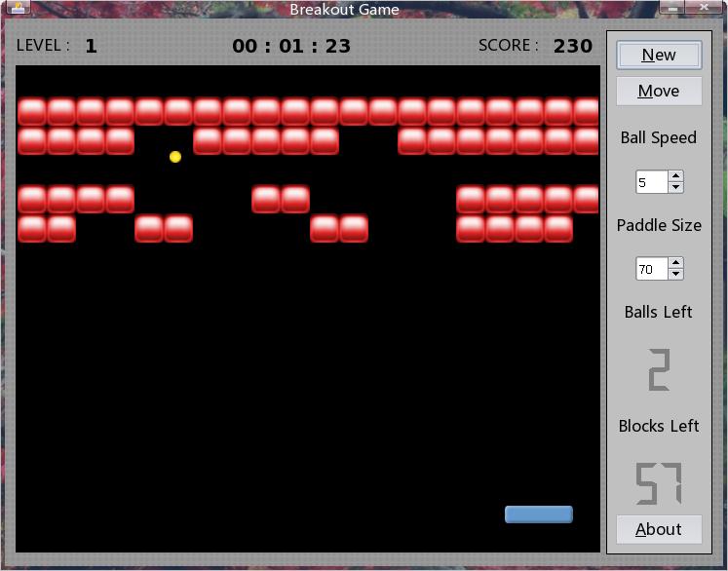The height and width of the screenshot is (571, 728).
Task: Minimize the Breakout Game window
Action: click(674, 8)
